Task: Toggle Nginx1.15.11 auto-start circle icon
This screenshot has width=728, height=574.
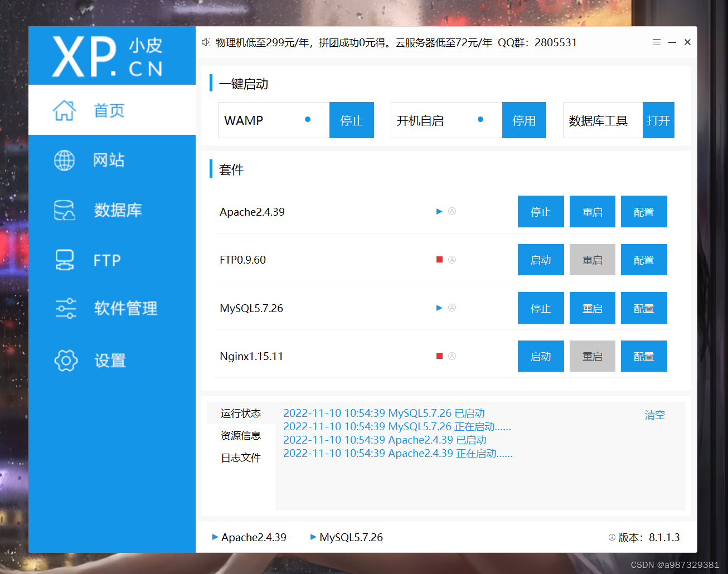Action: [x=452, y=356]
